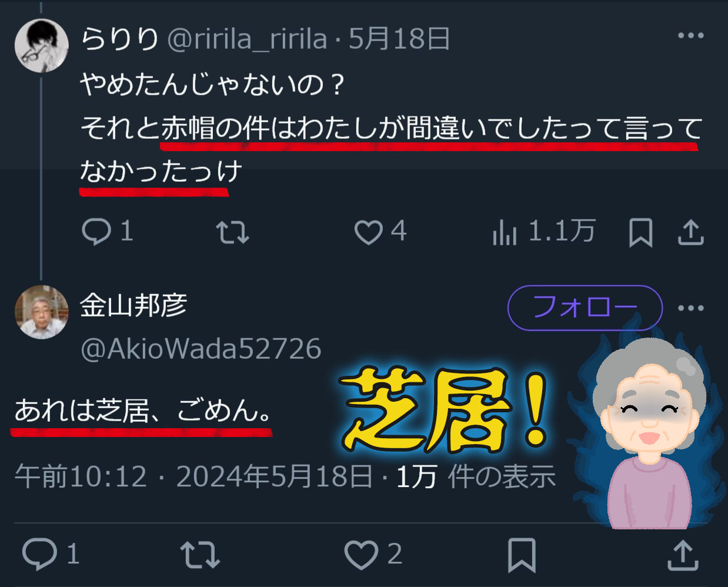Open the @ririla_ririla handle link
This screenshot has height=587, width=728.
pos(247,39)
